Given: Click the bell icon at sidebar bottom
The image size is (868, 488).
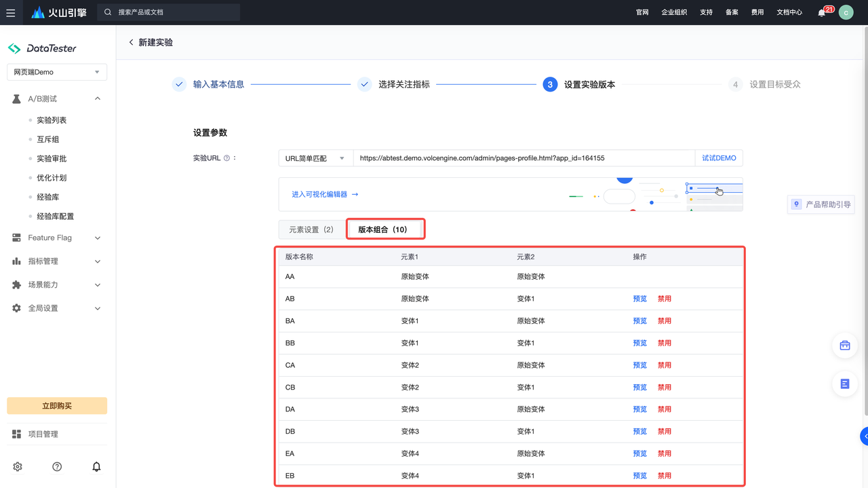Looking at the screenshot, I should click(96, 467).
